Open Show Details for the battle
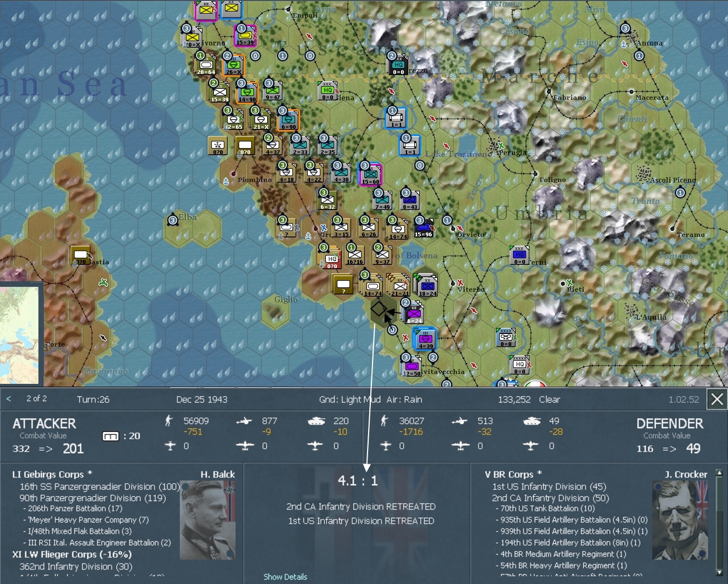 click(x=285, y=577)
